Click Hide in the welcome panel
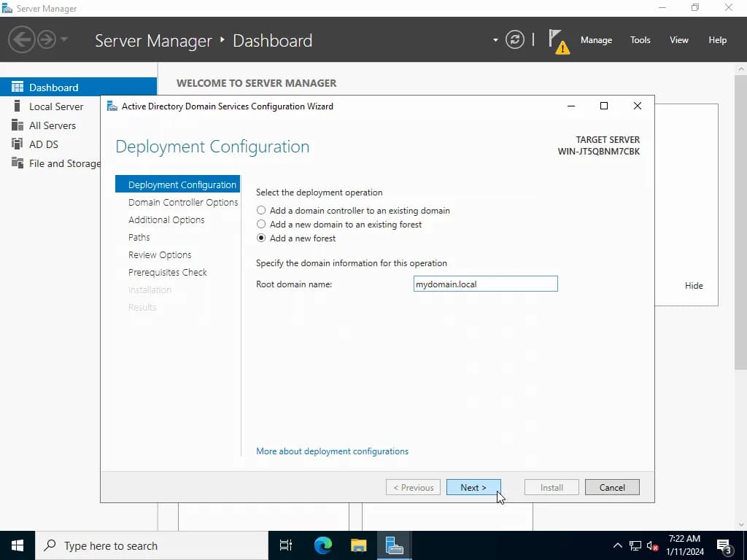 pyautogui.click(x=694, y=285)
